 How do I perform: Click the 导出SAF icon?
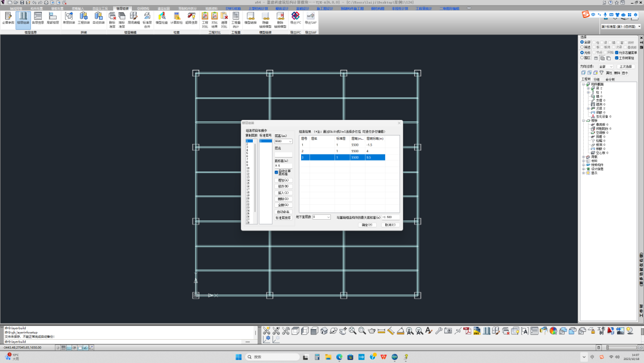click(x=311, y=19)
